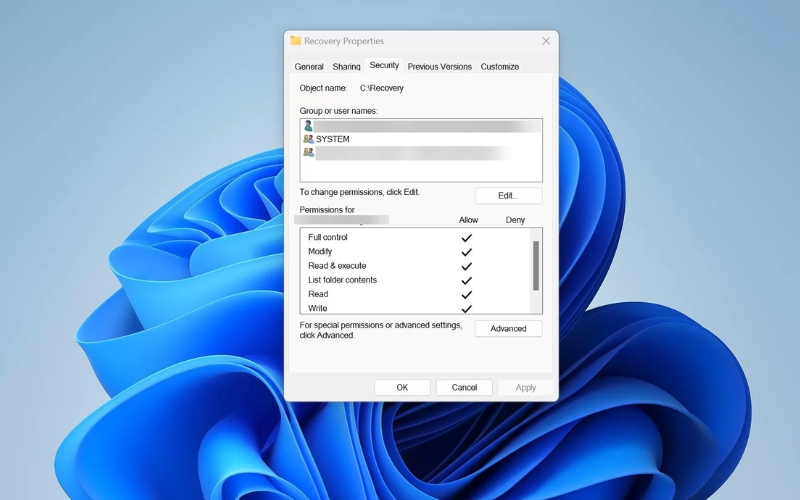Click the Deny column header
Image resolution: width=800 pixels, height=500 pixels.
point(515,220)
